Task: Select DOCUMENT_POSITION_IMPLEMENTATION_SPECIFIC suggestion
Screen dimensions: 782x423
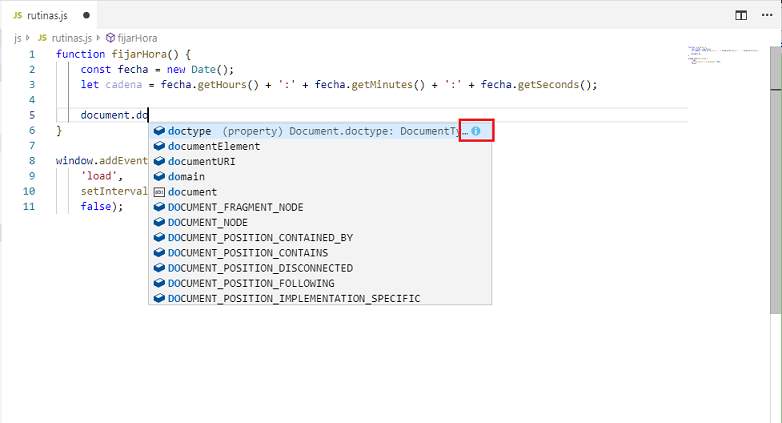Action: pos(320,298)
